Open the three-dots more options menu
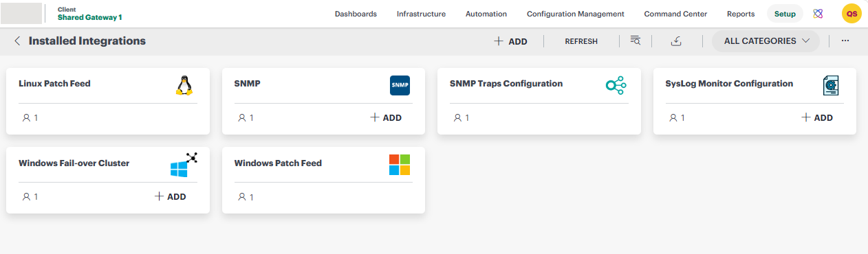 [x=845, y=41]
